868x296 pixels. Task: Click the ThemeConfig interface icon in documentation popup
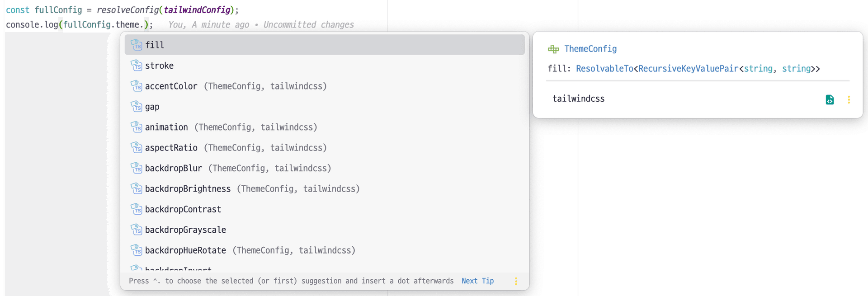(x=553, y=49)
